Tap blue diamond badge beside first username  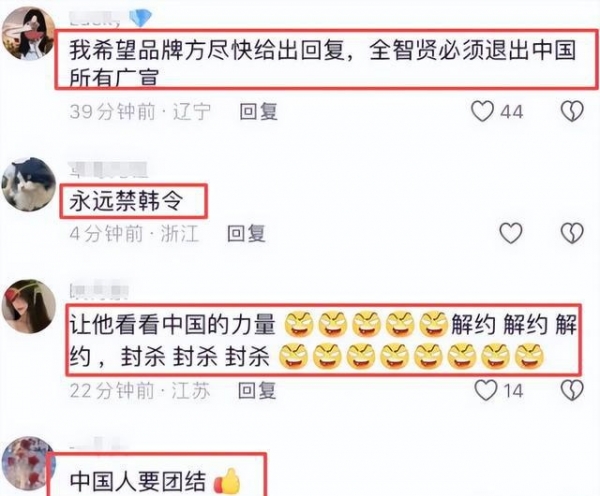tap(140, 18)
